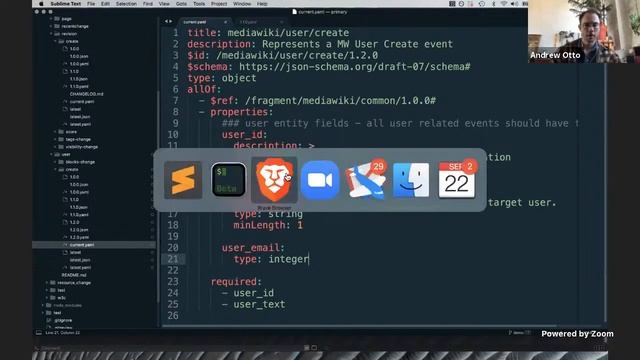
Task: Open the Find menu
Action: (148, 4)
